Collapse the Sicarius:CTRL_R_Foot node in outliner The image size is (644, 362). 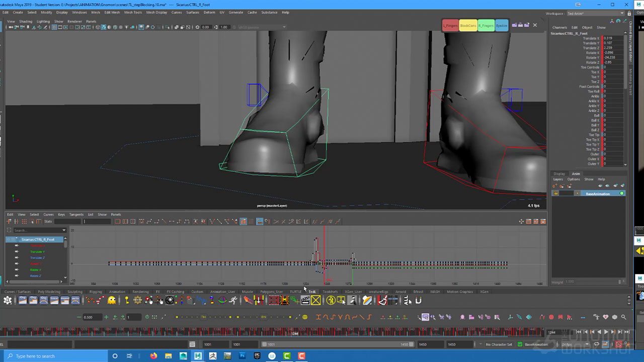(9, 239)
